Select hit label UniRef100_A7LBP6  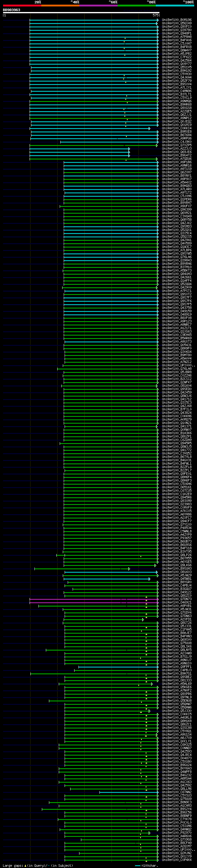pyautogui.click(x=177, y=250)
